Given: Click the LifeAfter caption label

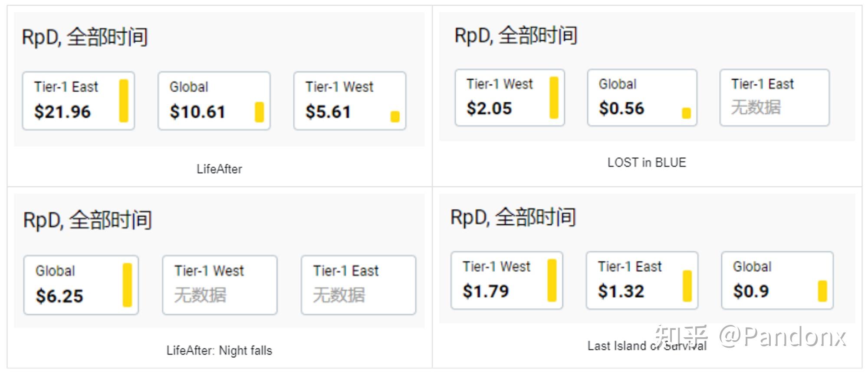Looking at the screenshot, I should (219, 169).
